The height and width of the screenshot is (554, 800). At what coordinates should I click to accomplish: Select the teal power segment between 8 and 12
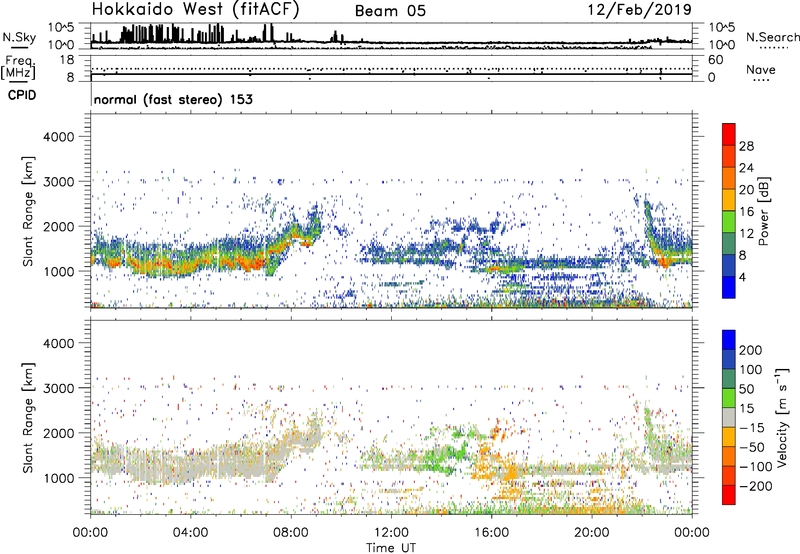729,244
